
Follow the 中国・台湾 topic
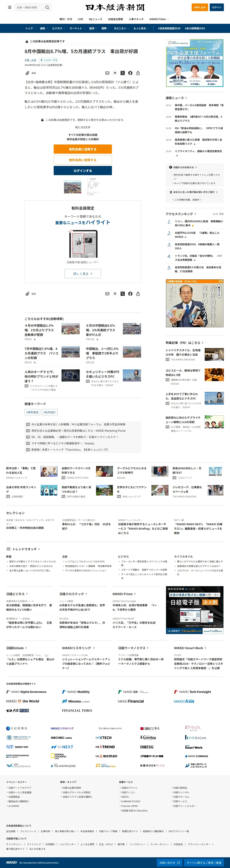pos(49,60)
